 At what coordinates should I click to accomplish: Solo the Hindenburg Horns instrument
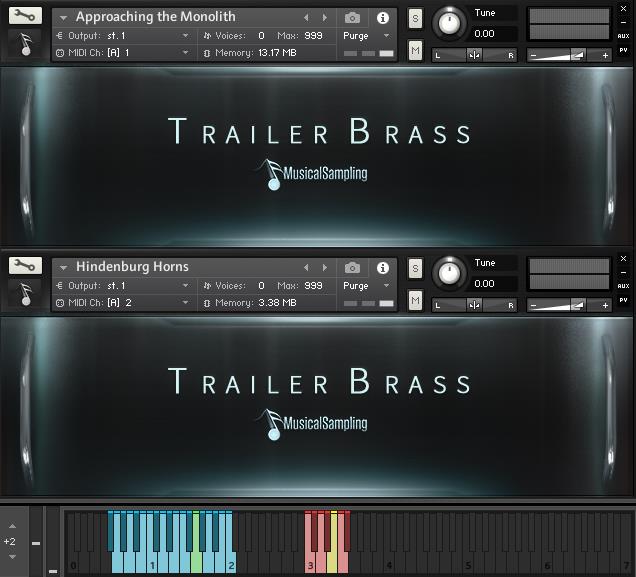(415, 268)
